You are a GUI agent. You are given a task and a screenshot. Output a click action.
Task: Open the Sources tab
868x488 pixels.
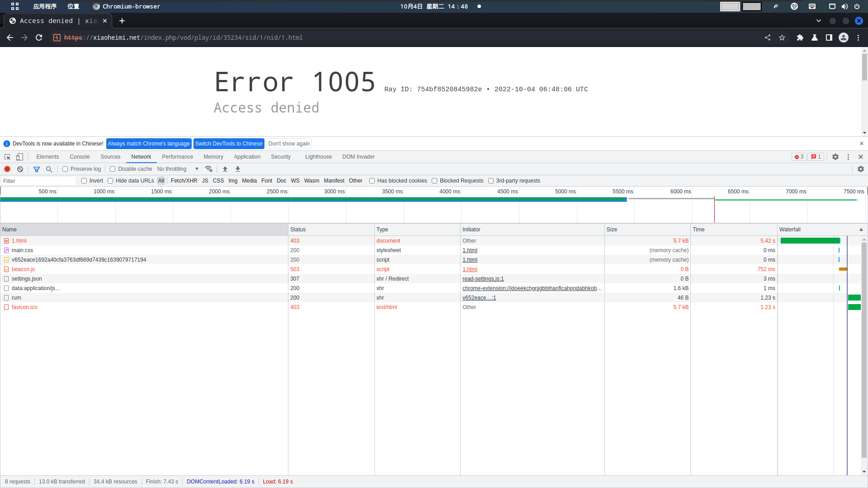click(110, 157)
